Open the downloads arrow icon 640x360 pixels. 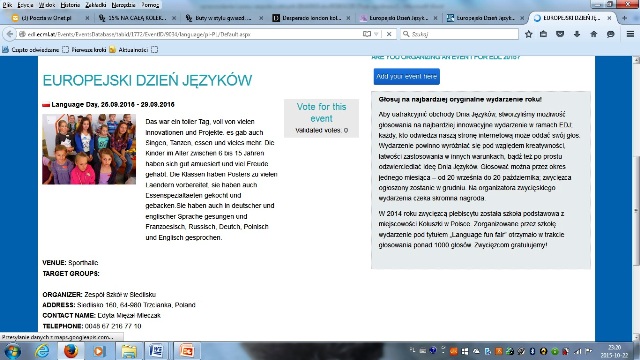[577, 34]
